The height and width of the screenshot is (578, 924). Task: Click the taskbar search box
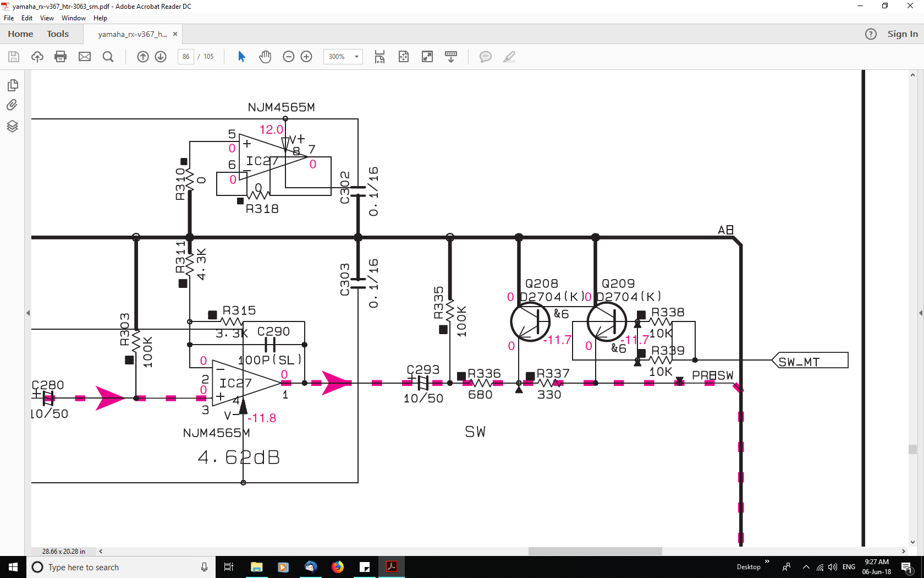point(121,567)
